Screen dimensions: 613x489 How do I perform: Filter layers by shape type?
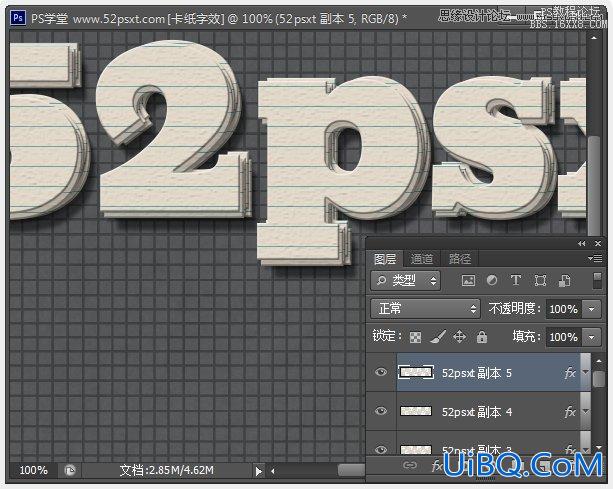(540, 280)
